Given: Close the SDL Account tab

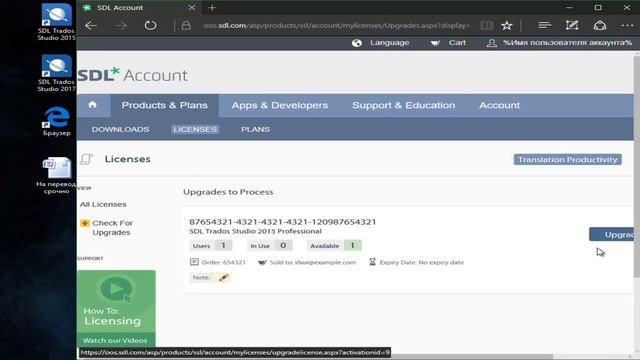Looking at the screenshot, I should tap(191, 8).
